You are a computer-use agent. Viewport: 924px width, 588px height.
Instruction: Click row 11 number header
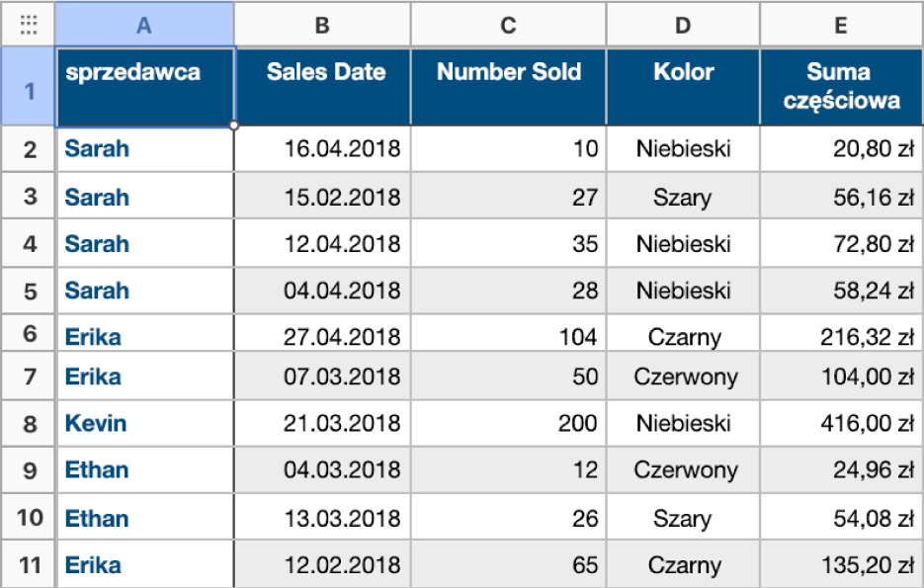click(x=29, y=565)
